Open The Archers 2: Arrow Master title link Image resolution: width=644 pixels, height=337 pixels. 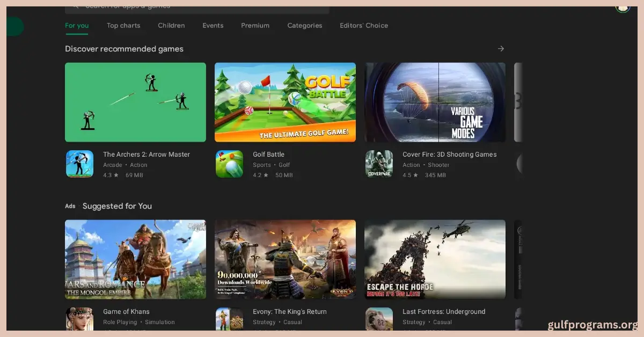147,155
